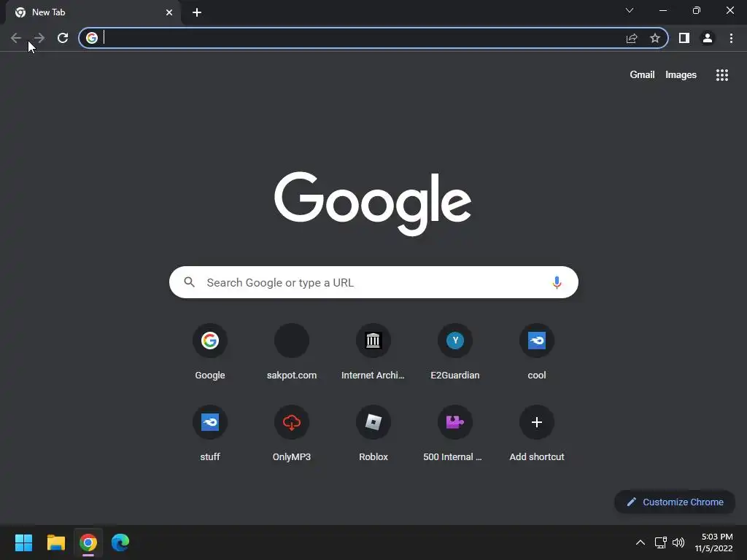Screen dimensions: 747x560
Task: Open the Roblox shortcut
Action: (373, 433)
